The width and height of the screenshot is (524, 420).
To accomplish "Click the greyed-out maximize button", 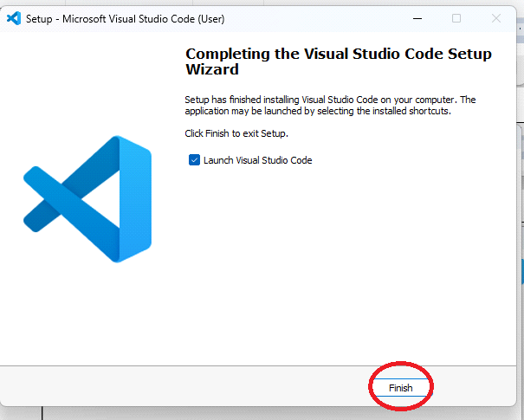I will tap(456, 18).
